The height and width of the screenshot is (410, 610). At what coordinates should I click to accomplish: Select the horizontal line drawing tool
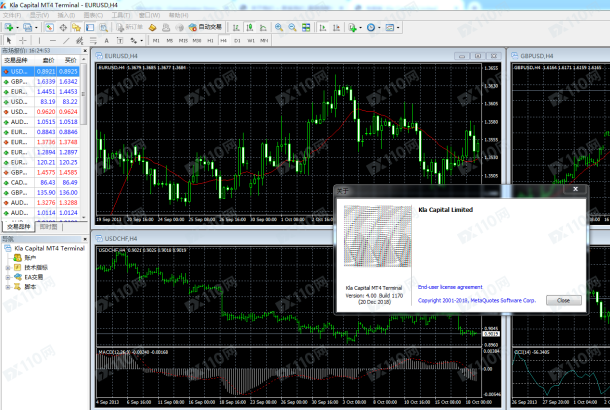tap(53, 40)
